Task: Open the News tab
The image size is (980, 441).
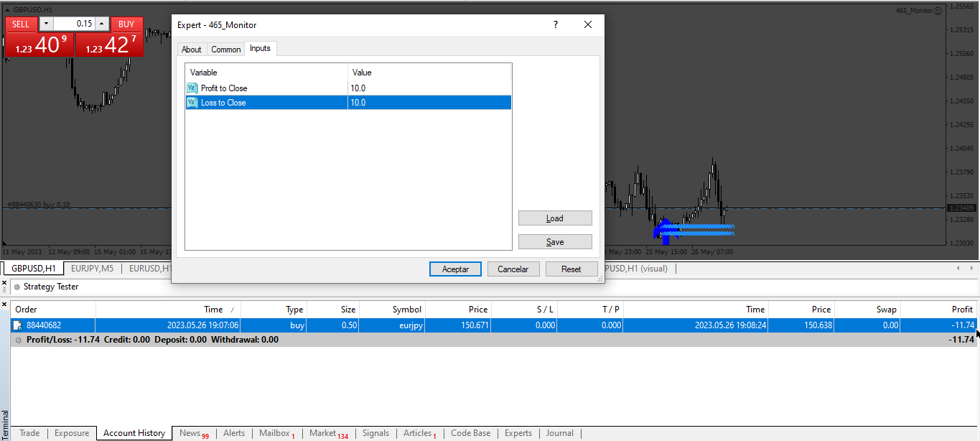Action: click(194, 433)
